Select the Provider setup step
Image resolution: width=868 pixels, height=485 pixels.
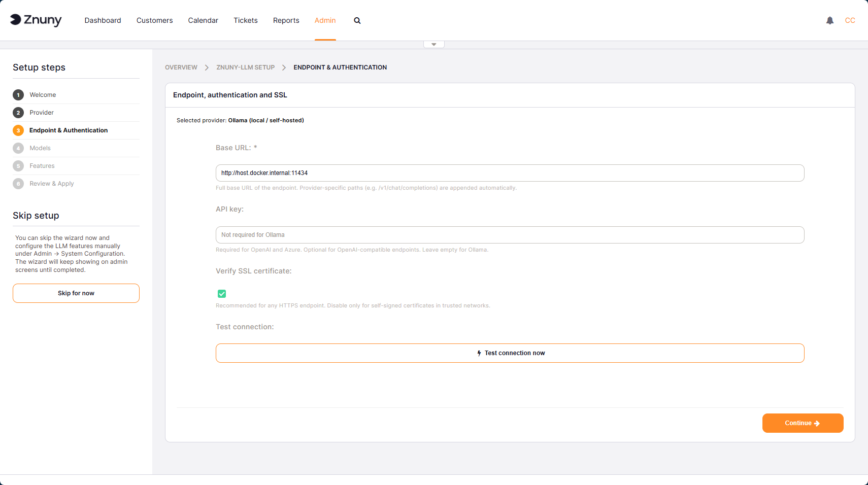pyautogui.click(x=42, y=113)
